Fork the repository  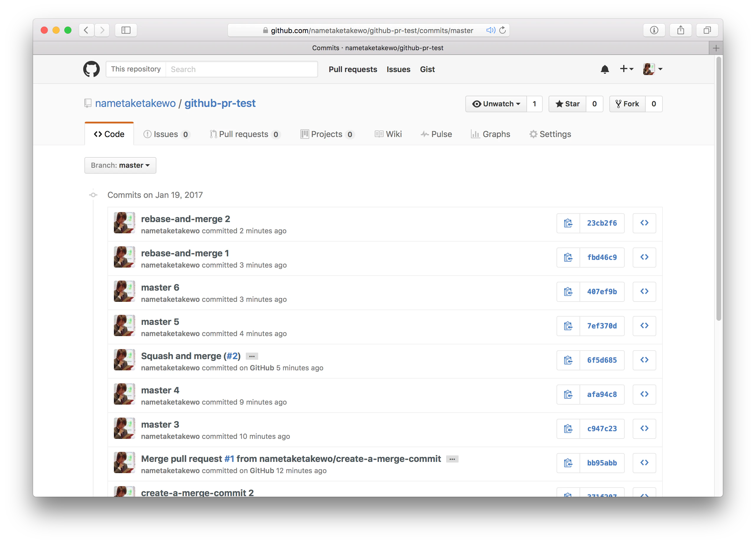point(627,104)
